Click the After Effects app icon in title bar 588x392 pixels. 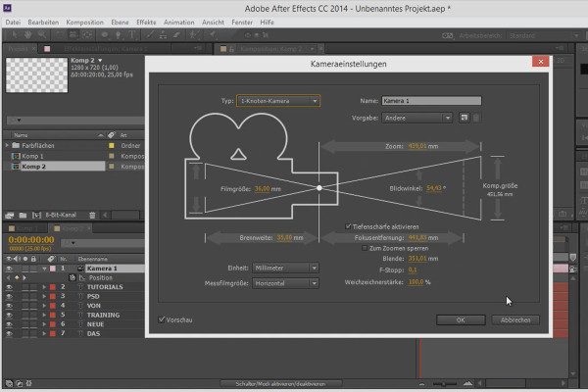(x=7, y=7)
